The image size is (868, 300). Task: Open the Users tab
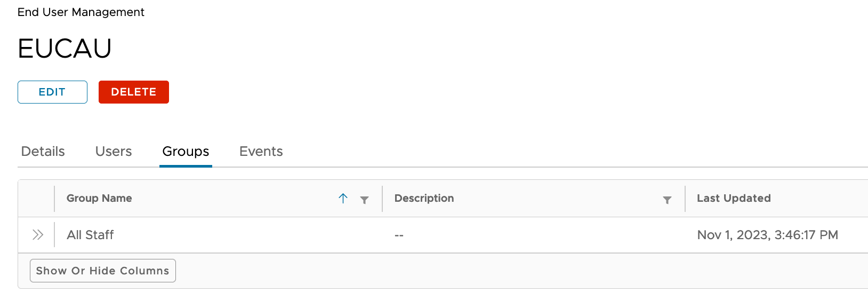click(x=114, y=152)
